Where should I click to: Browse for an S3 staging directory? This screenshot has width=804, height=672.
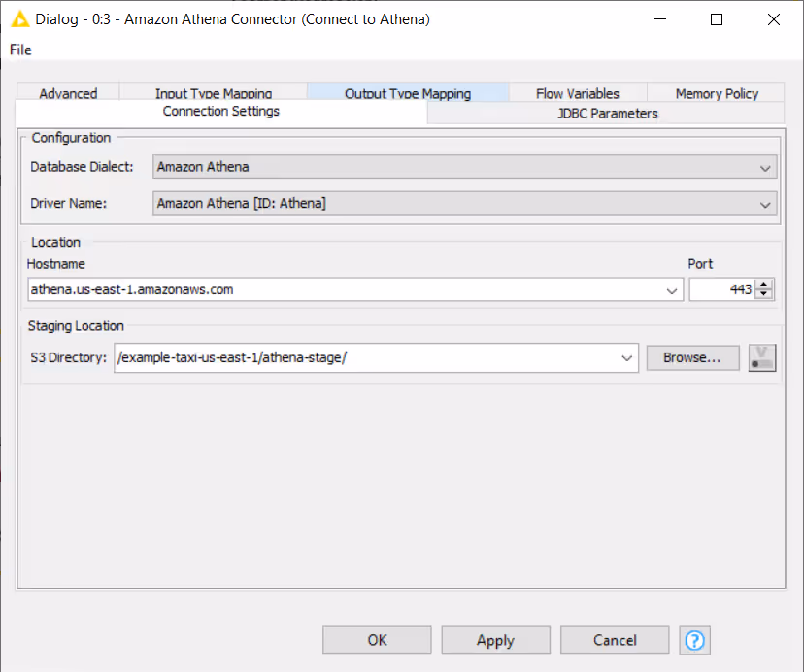[692, 357]
